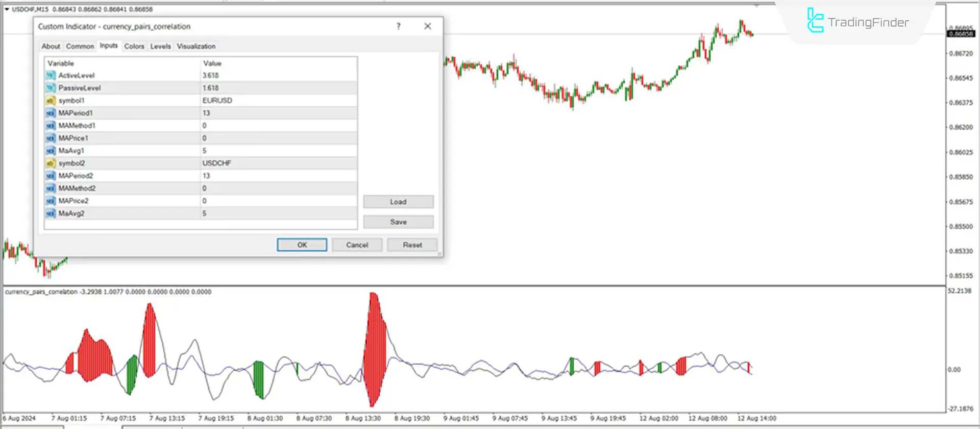Click the MAPeriod1 integer type icon
Viewport: 980px width, 429px height.
pyautogui.click(x=50, y=113)
